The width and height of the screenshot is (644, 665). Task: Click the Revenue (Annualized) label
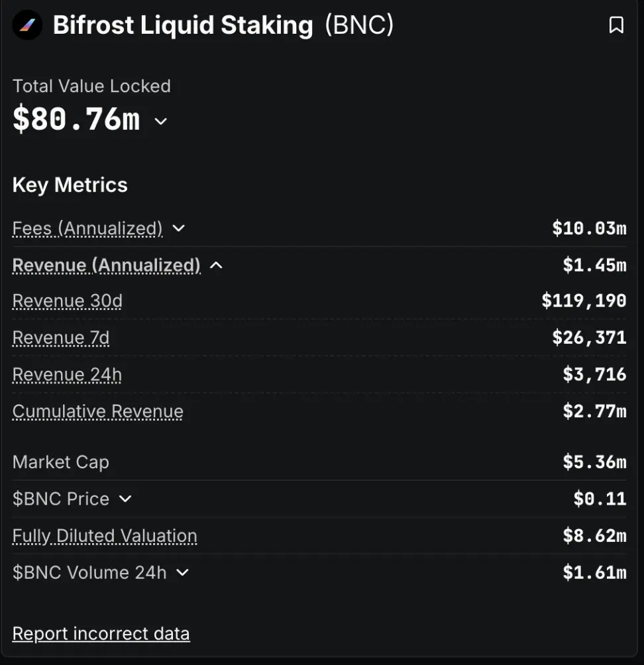click(x=107, y=265)
